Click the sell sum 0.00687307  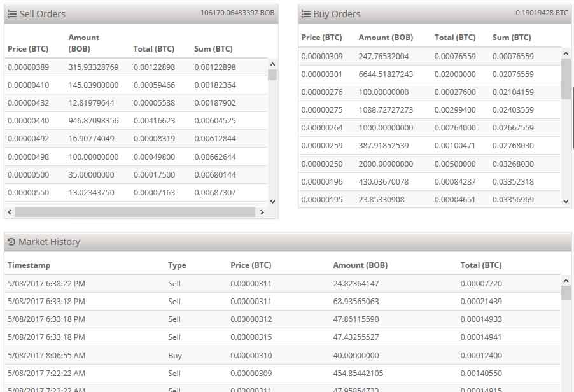click(x=215, y=193)
